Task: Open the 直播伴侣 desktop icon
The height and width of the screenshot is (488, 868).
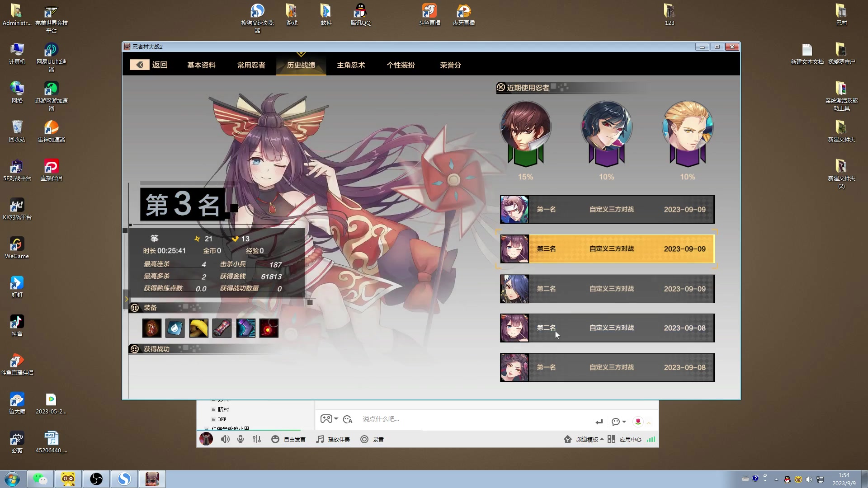Action: coord(52,170)
